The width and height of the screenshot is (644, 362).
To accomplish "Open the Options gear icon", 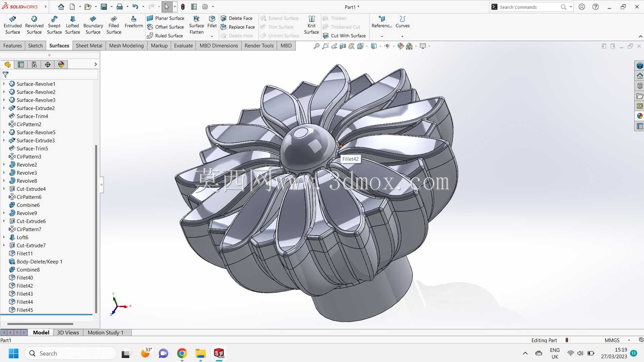I will coord(205,7).
